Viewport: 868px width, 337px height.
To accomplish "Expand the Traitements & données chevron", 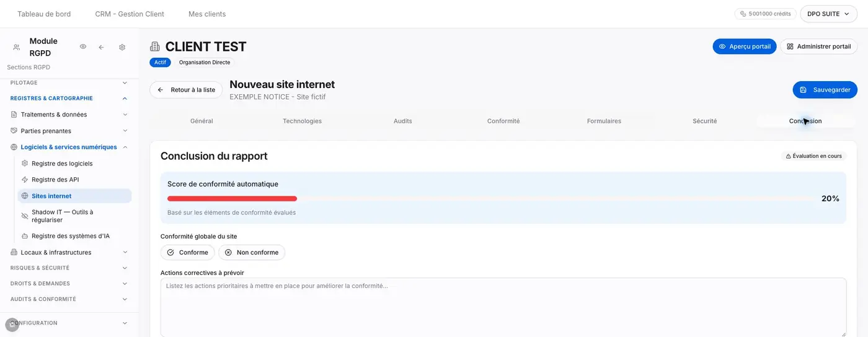I will tap(125, 115).
